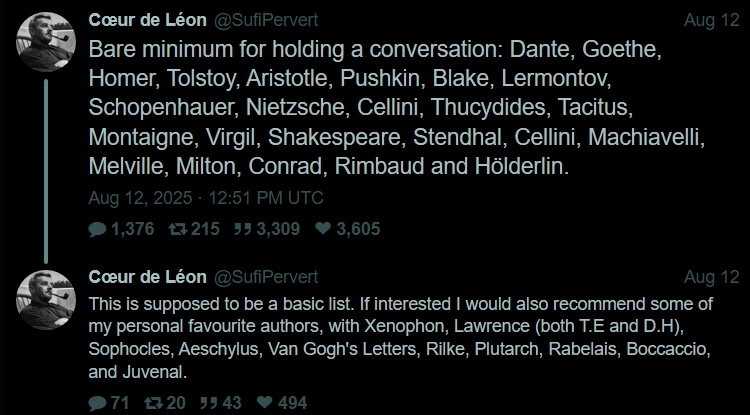Viewport: 750px width, 415px height.
Task: Open the Aug 12, 2025 12:51 PM timestamp
Action: tap(206, 198)
